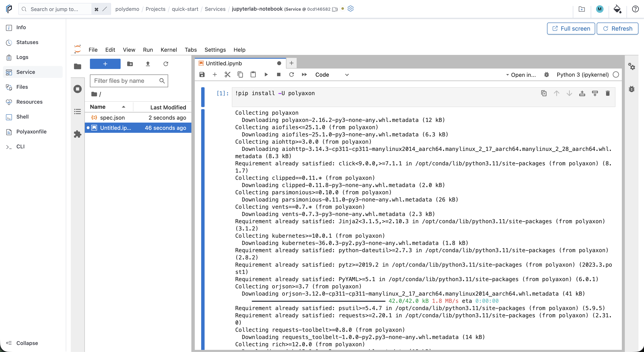Open the Polyaxonfile sidebar item
This screenshot has height=352, width=644.
tap(33, 132)
